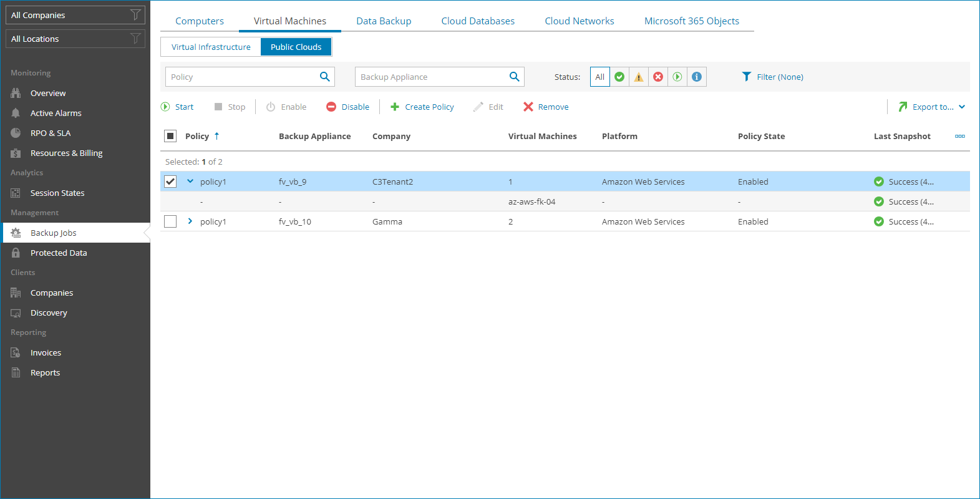Click the Policy search magnifier icon
980x499 pixels.
[324, 77]
